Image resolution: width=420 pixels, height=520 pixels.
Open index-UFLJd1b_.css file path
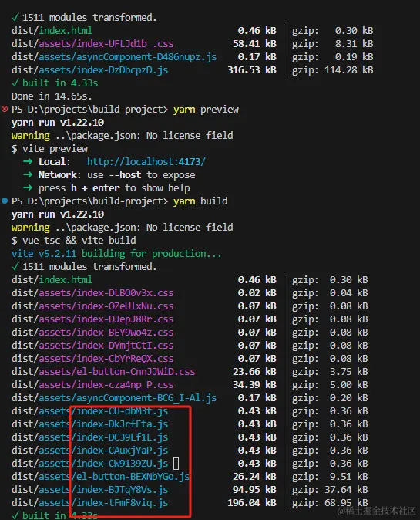(92, 44)
